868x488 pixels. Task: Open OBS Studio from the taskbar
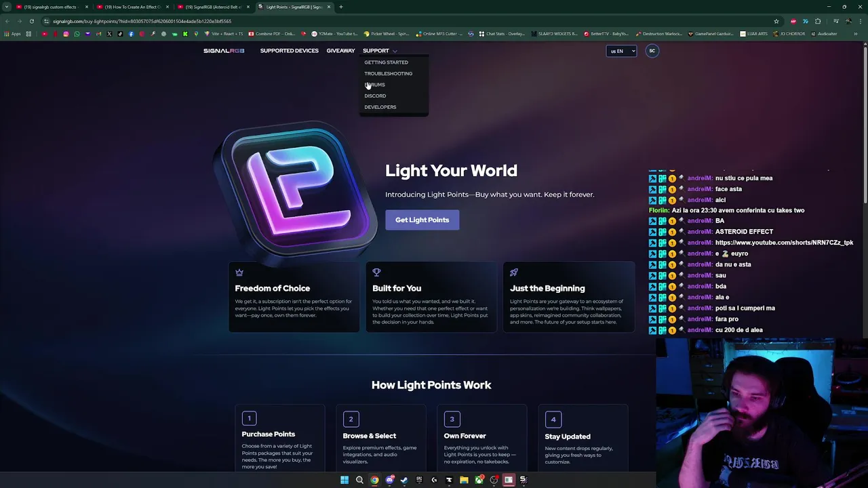(x=494, y=480)
